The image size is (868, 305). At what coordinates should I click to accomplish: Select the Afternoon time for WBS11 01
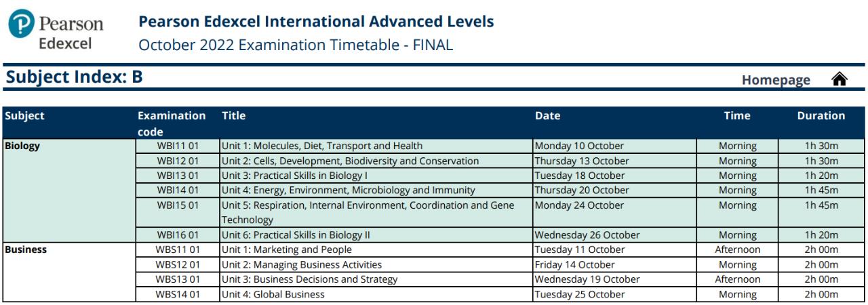738,249
